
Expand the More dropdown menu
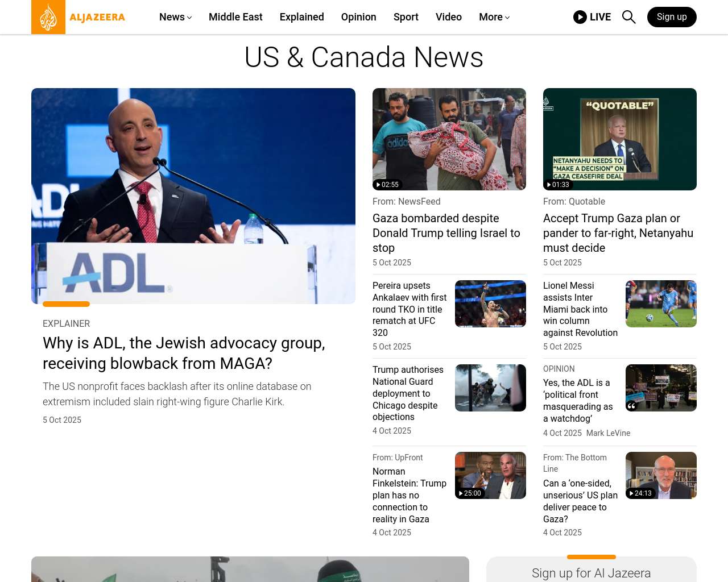coord(494,17)
